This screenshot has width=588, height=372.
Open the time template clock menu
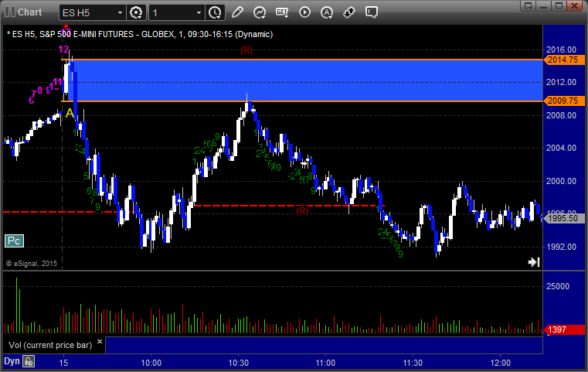pos(216,13)
